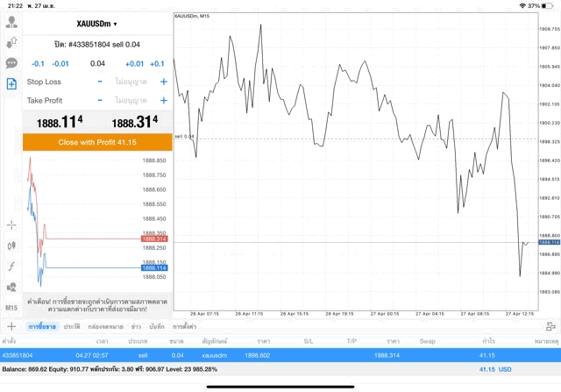This screenshot has height=392, width=561.
Task: Open the accounts profile icon
Action: click(11, 22)
